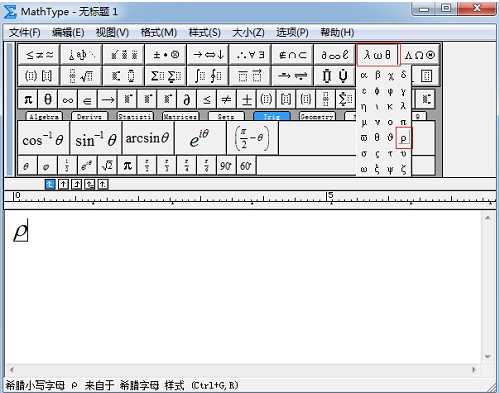Open the 视图(V) menu
Screen dimensions: 499x393
click(112, 32)
